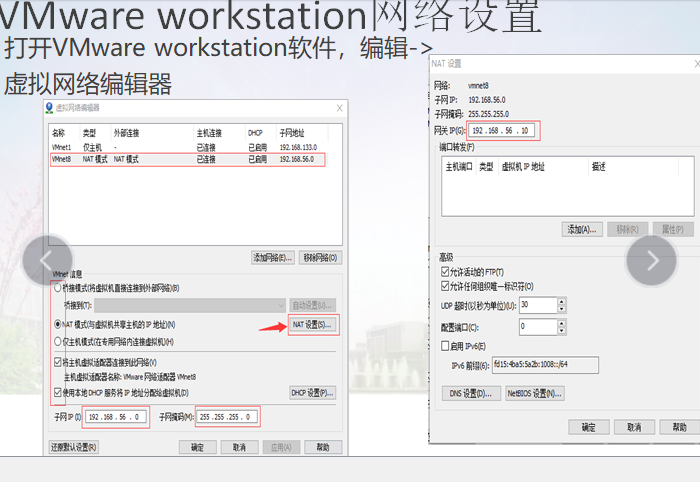Click the 移除网络 (Remove Network) button
Viewport: 700px width, 482px height.
[321, 258]
